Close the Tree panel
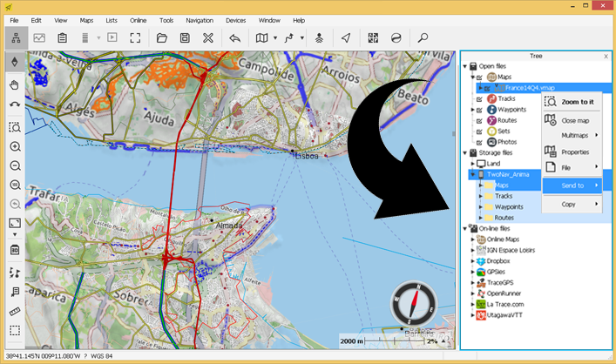The image size is (616, 364). [606, 57]
